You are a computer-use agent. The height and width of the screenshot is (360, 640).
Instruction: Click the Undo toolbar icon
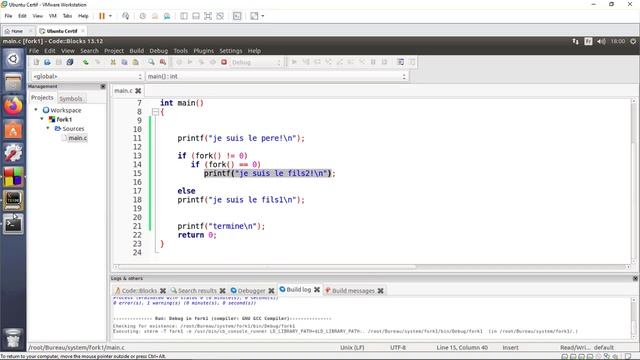[86, 62]
